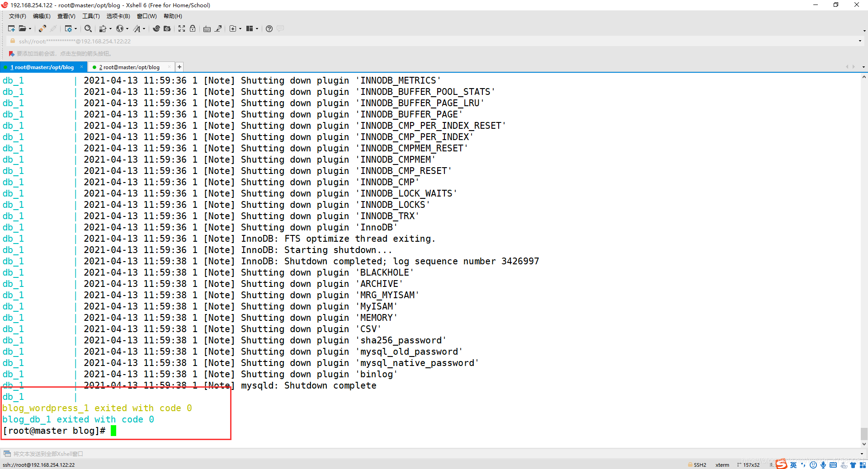Expand the layout panes dropdown arrow
Screen dimensions: 868x469
[x=257, y=28]
